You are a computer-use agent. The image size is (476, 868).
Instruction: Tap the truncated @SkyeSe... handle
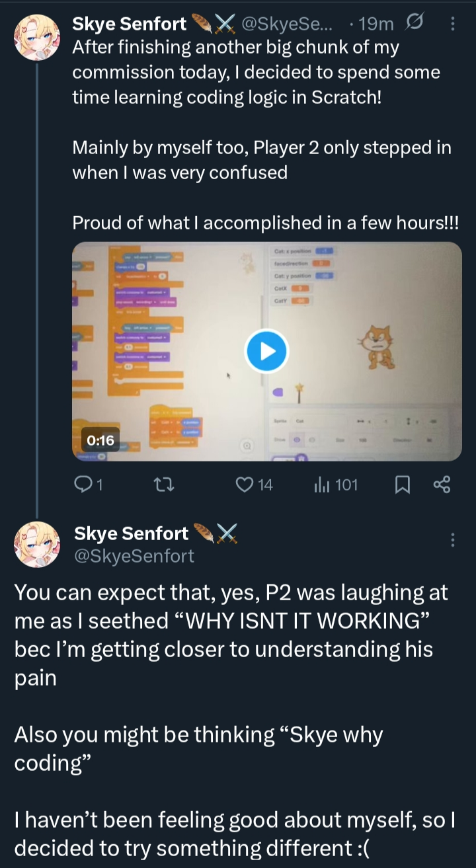pyautogui.click(x=288, y=24)
